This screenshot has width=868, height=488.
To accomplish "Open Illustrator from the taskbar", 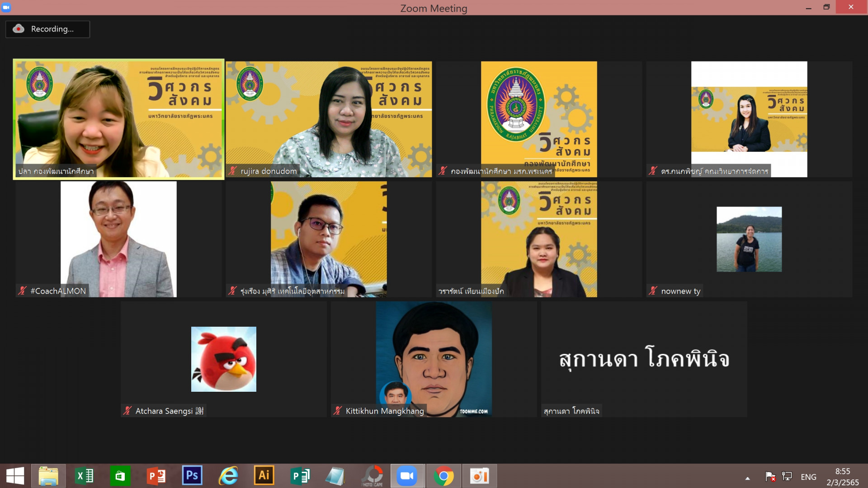I will [264, 476].
